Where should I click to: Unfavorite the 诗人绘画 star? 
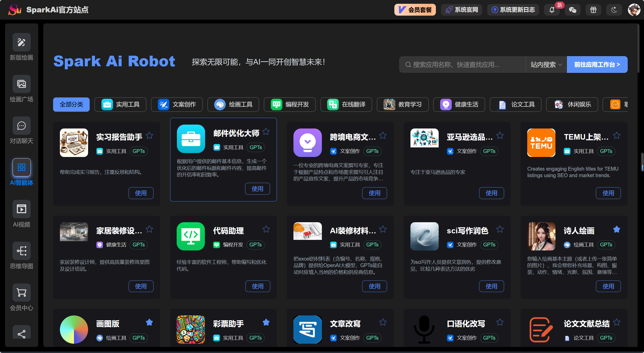617,229
